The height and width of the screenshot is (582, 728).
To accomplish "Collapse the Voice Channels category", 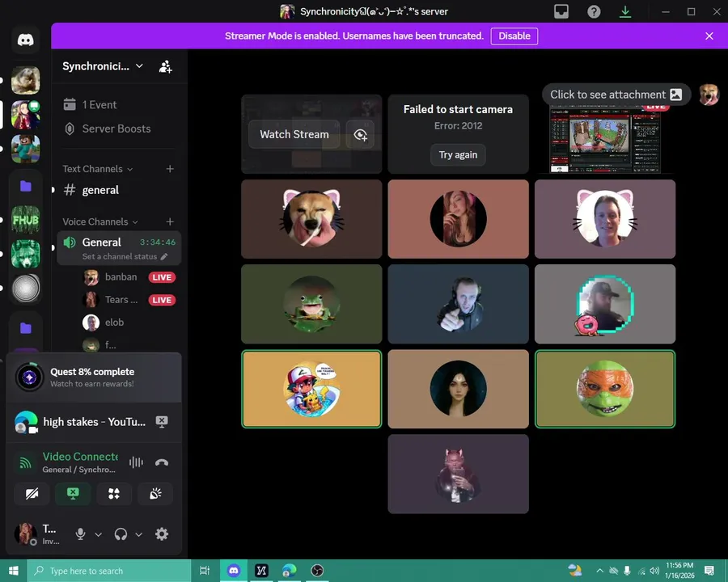I will 100,221.
